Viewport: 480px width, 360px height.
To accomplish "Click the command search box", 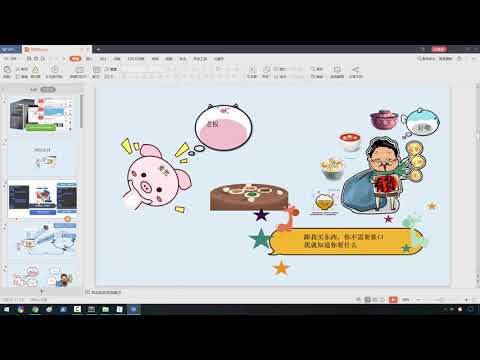I will [x=426, y=59].
